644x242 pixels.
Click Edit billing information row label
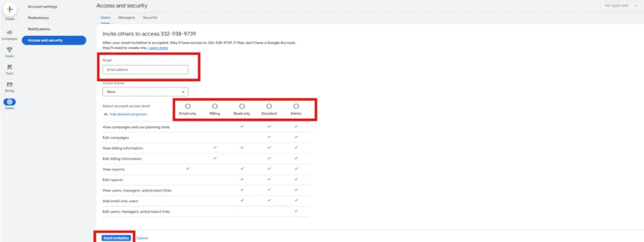pyautogui.click(x=122, y=159)
